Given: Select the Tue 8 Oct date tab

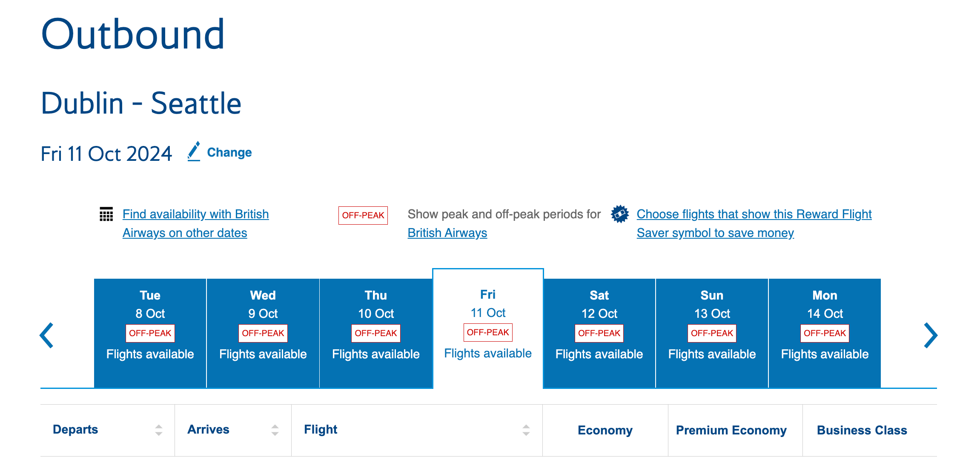Looking at the screenshot, I should coord(150,333).
